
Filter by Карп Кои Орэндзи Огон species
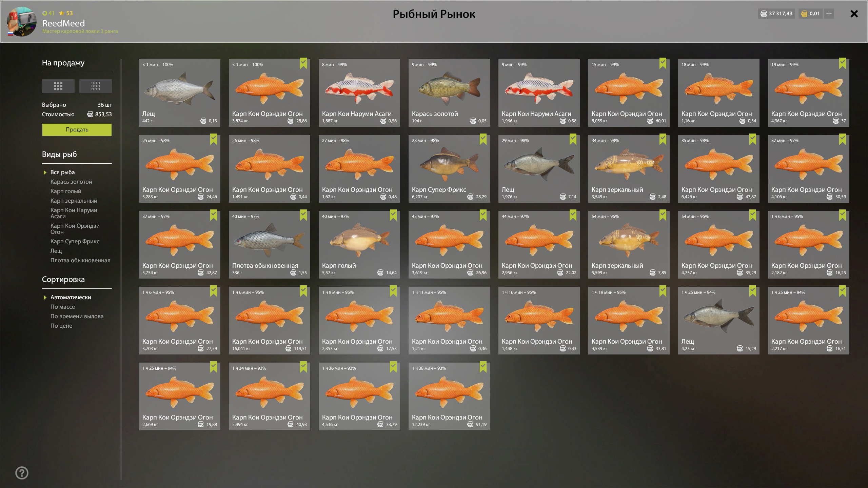click(x=75, y=229)
